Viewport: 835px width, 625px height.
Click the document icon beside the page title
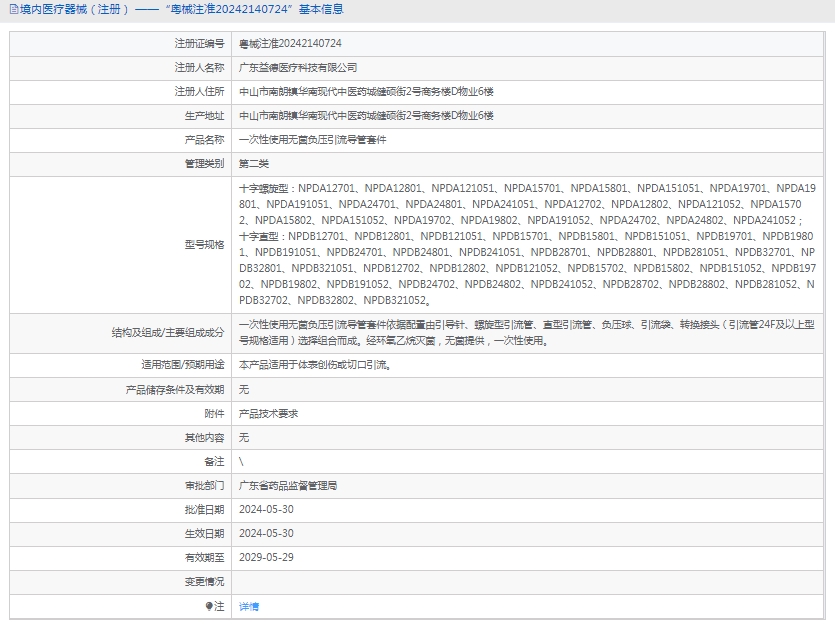[13, 9]
